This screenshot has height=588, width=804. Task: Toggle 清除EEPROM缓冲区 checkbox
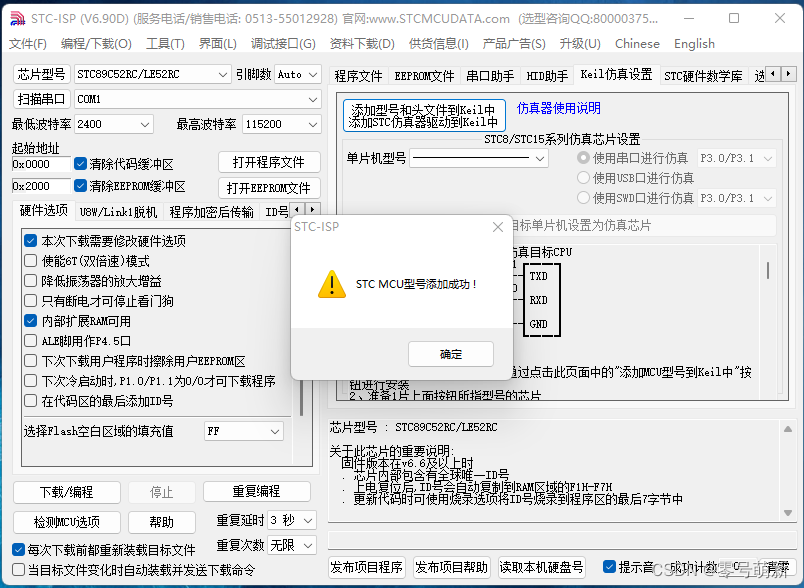point(80,186)
